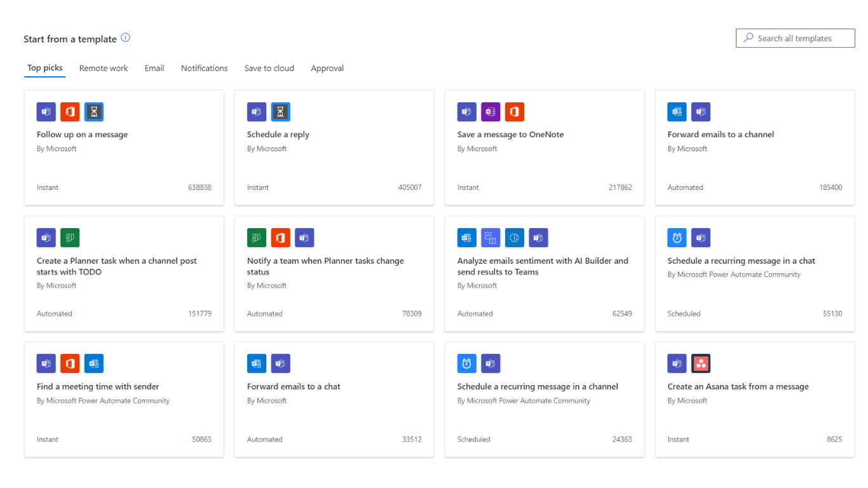
Task: Click the usage count 638838
Action: click(200, 187)
